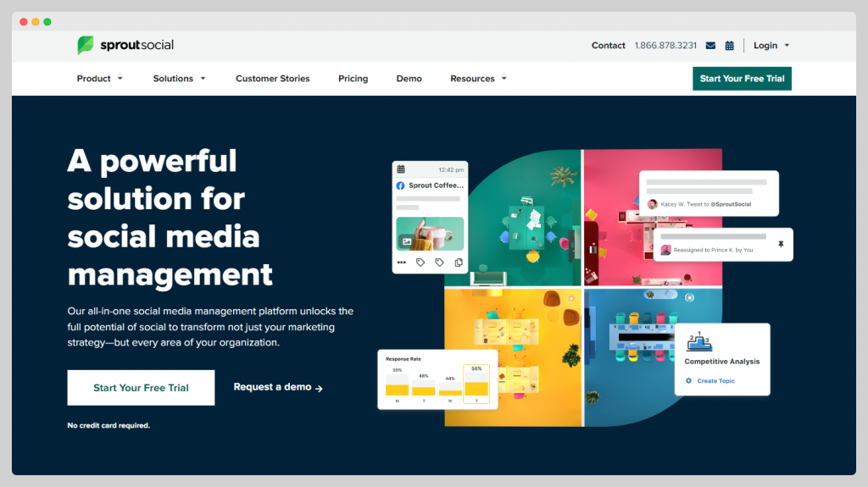The height and width of the screenshot is (487, 868).
Task: Go to Customer Stories page
Action: tap(272, 79)
